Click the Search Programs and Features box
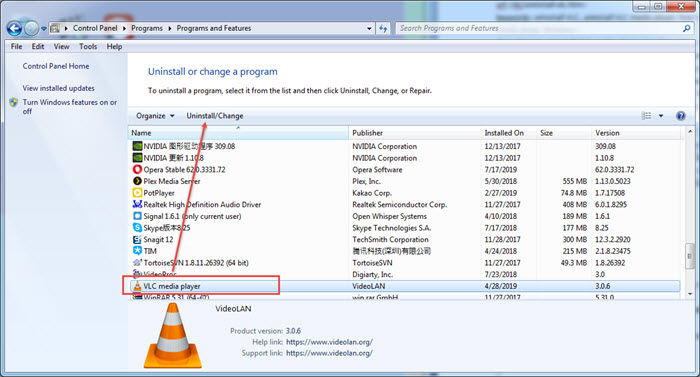 (x=538, y=28)
